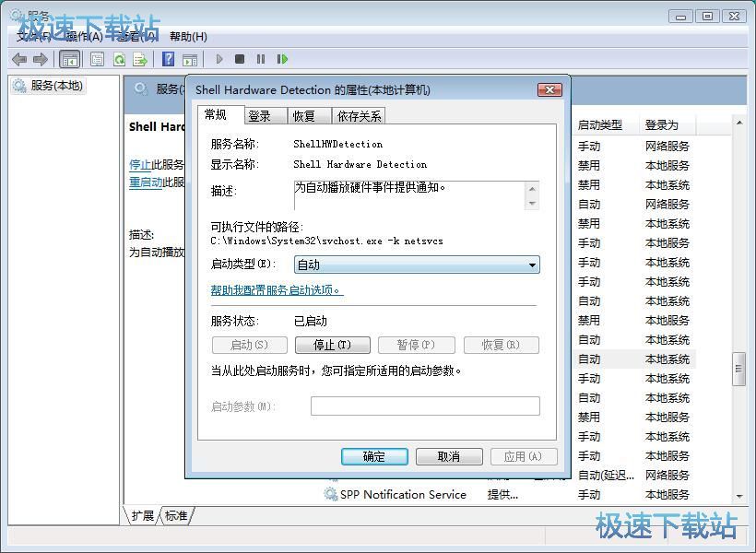The image size is (756, 553).
Task: Click the 已启动 service status text
Action: click(x=311, y=321)
